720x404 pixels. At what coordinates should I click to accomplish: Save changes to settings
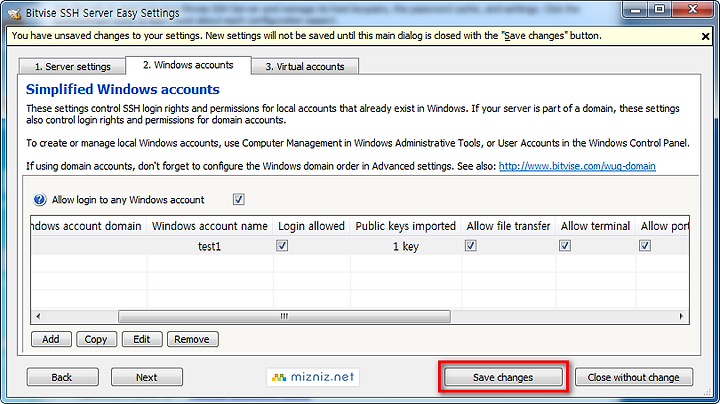(503, 377)
